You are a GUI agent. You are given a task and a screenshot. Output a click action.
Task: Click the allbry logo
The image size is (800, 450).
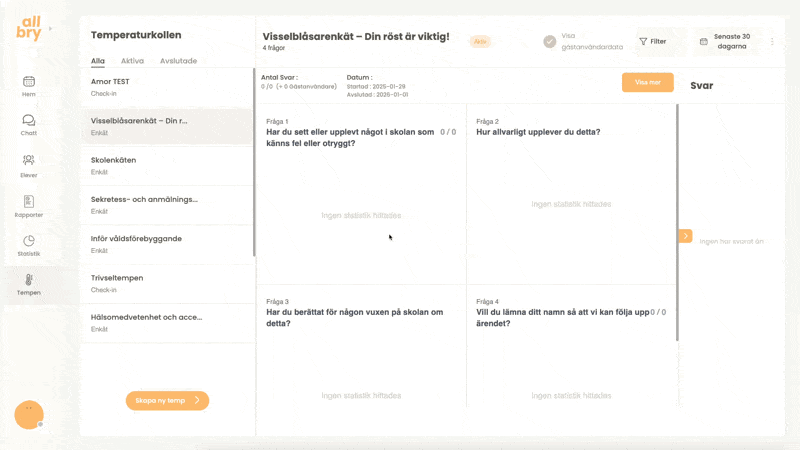pos(29,28)
